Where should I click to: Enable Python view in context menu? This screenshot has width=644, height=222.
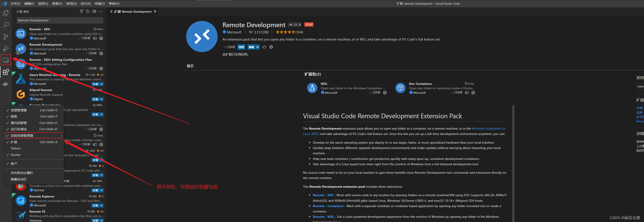point(34,148)
